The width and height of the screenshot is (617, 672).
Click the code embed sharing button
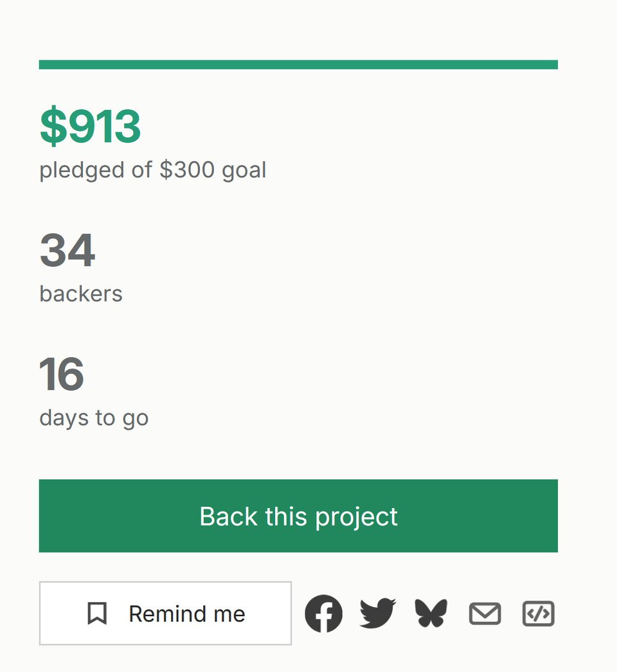[x=540, y=613]
